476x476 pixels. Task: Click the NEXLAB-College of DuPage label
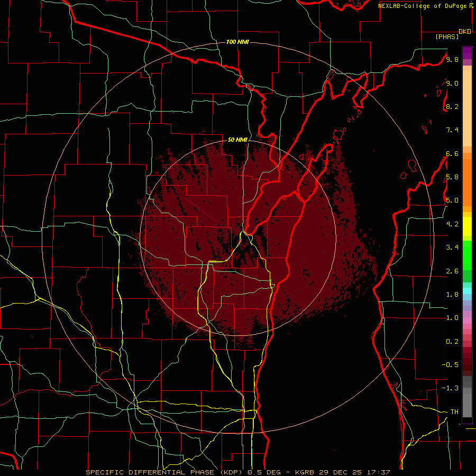pos(423,6)
